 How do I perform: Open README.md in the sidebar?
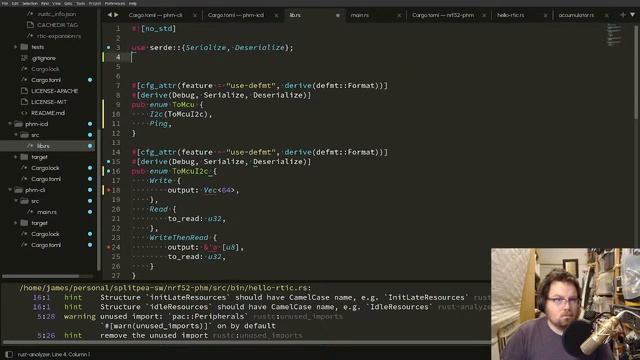coord(47,113)
